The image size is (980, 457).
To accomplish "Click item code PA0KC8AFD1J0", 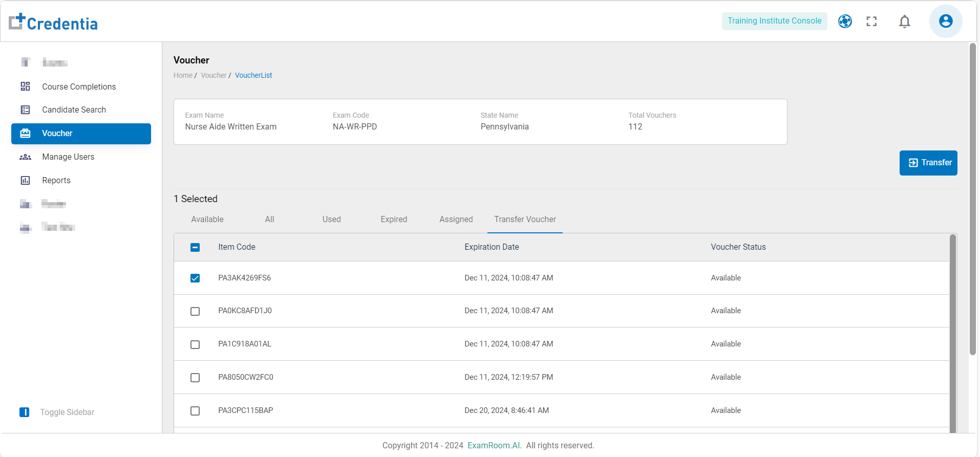I will coord(245,311).
